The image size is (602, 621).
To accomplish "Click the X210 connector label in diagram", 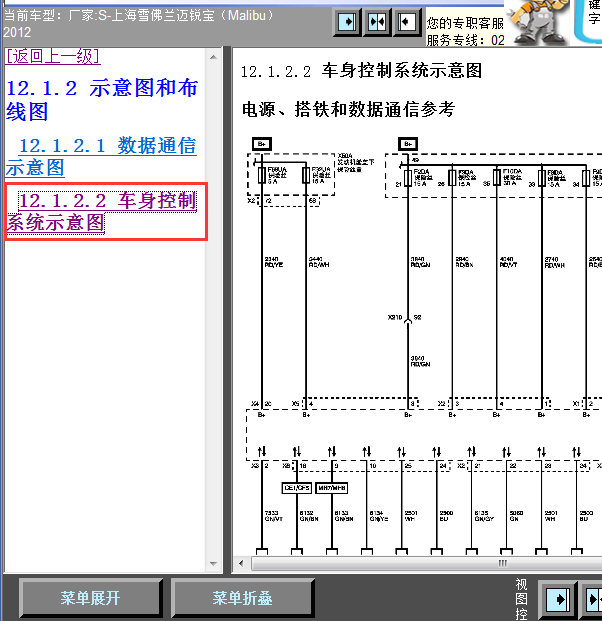I will pos(394,317).
